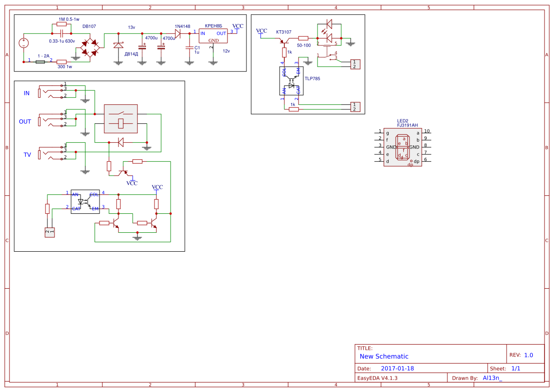Select capacitor C1 labeled 1u
Screen dimensions: 554x392
[189, 47]
